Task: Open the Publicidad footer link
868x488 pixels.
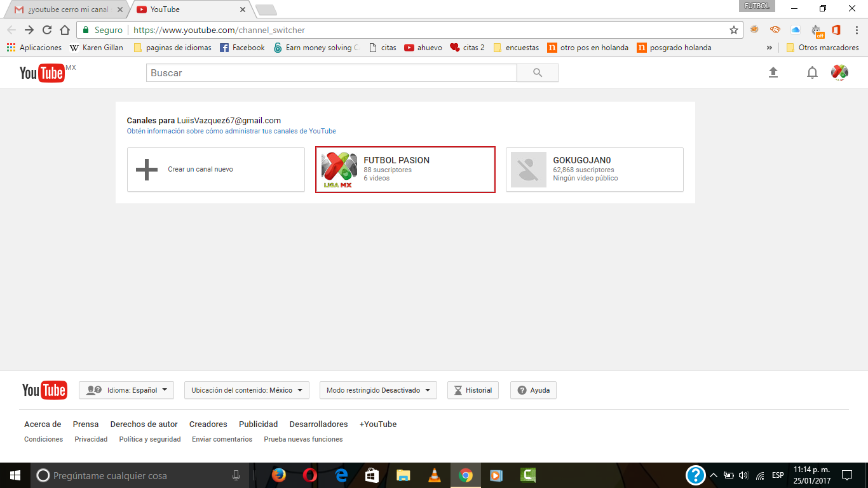Action: point(259,424)
